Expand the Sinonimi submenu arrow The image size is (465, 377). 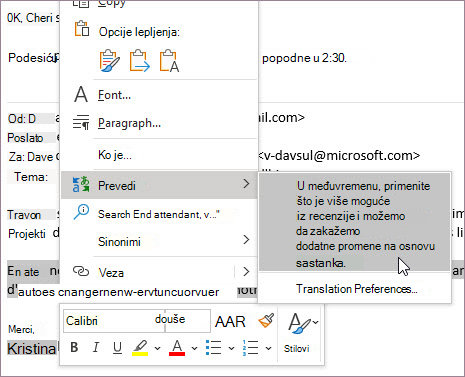tap(246, 240)
